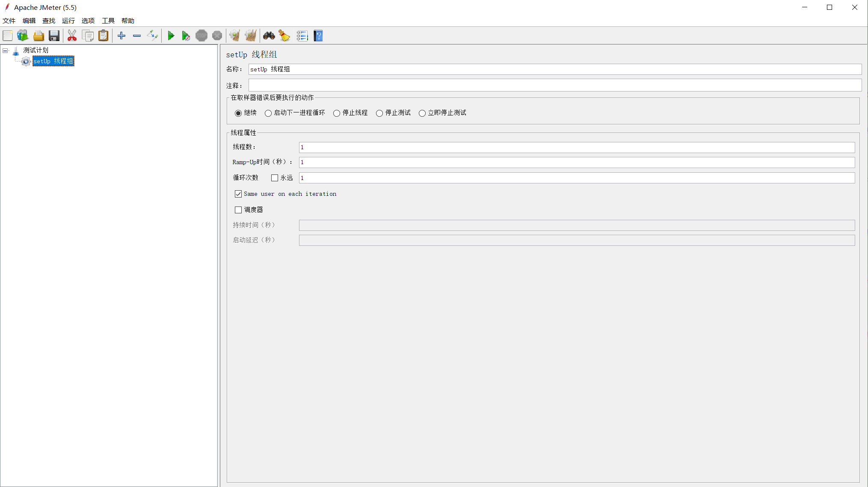Open the Templates icon in toolbar
The height and width of the screenshot is (487, 868).
click(23, 36)
